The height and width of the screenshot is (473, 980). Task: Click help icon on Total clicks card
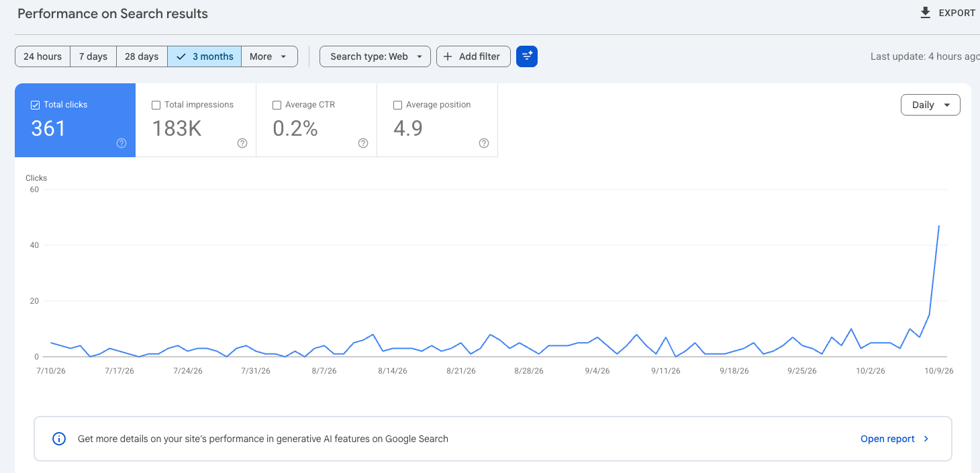click(121, 143)
